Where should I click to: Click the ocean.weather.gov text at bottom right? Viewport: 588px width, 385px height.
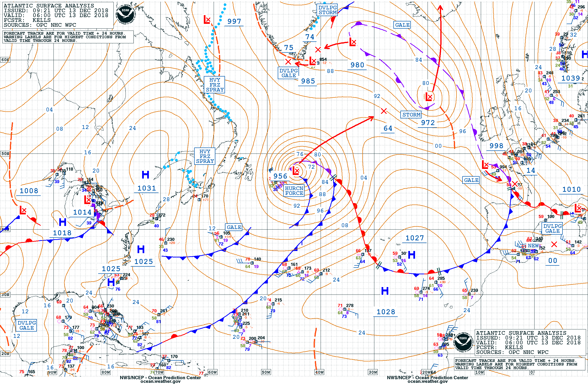427,382
